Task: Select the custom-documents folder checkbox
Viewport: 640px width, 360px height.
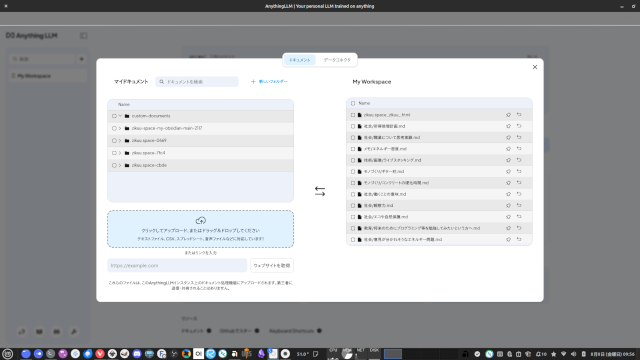Action: point(114,116)
